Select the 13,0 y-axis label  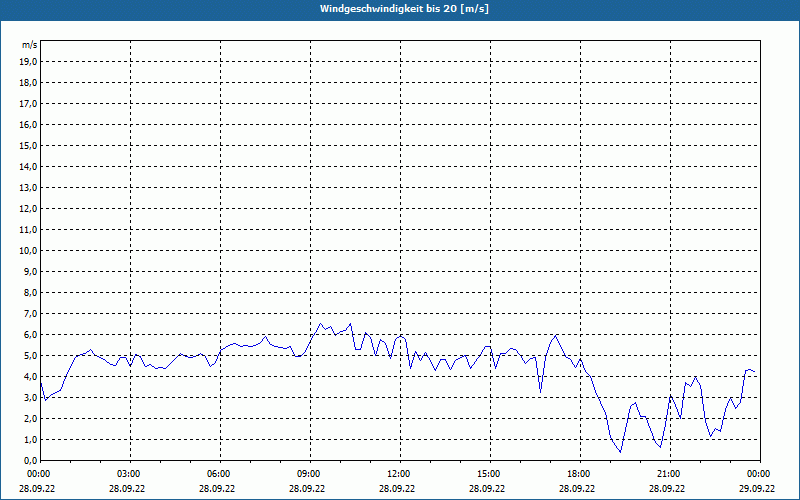(x=28, y=187)
